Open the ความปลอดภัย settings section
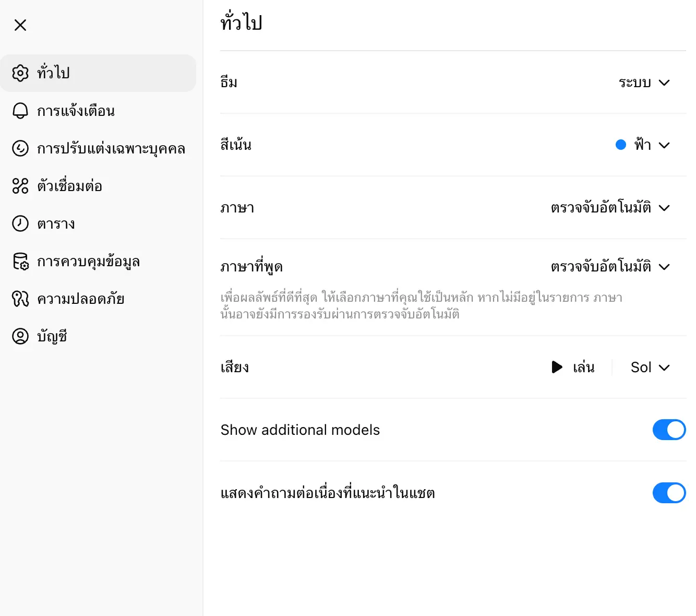Screen dimensions: 696x616 pos(81,299)
